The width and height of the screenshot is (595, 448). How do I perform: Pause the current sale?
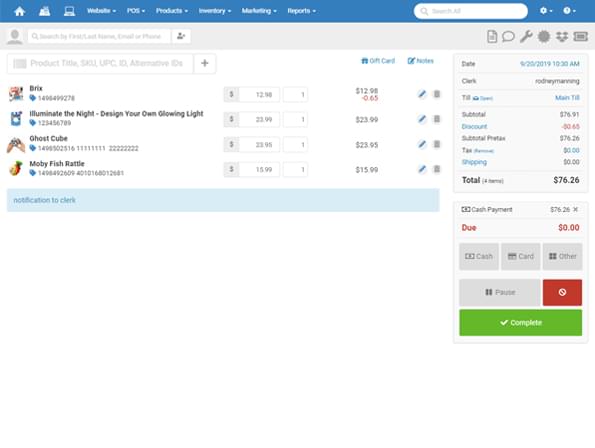500,292
